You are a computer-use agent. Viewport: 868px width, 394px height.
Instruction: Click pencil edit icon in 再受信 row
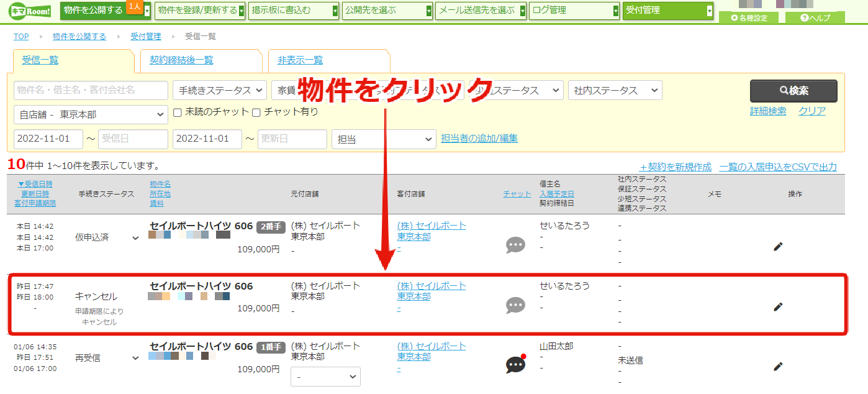click(x=778, y=367)
